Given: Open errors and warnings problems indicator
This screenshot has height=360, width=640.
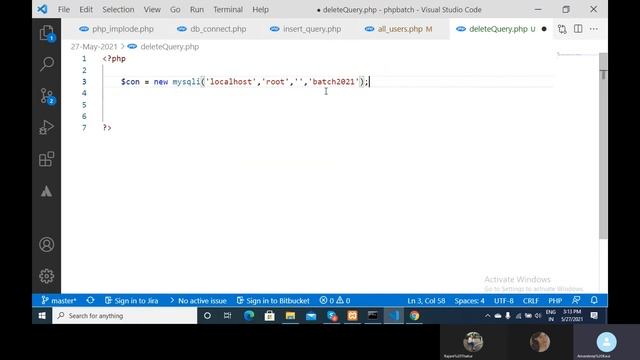Looking at the screenshot, I should coord(335,301).
